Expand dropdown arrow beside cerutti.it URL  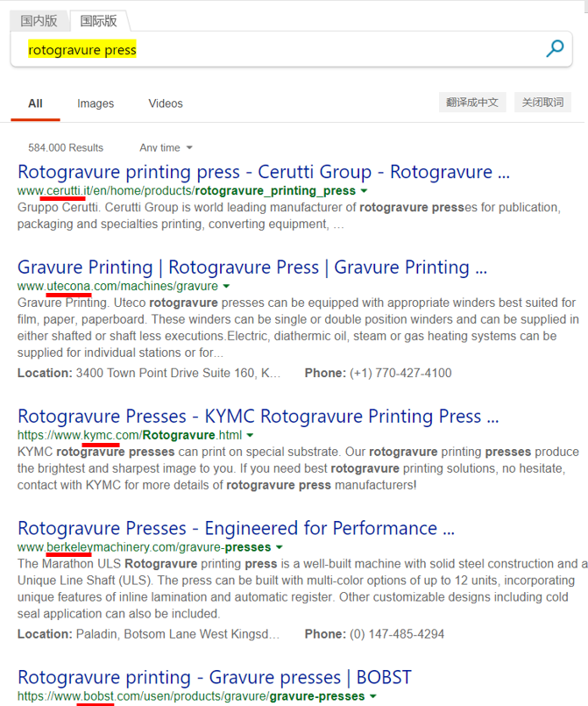[365, 190]
